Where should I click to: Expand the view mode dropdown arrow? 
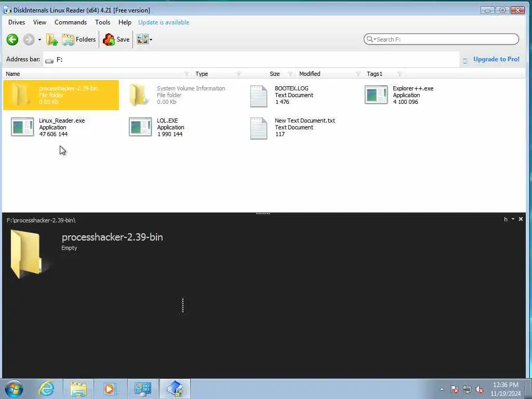pos(151,39)
